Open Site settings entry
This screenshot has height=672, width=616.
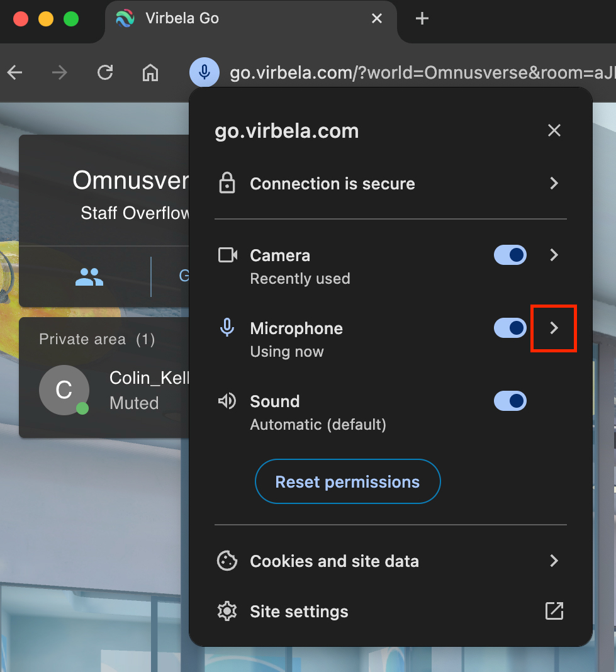point(299,612)
